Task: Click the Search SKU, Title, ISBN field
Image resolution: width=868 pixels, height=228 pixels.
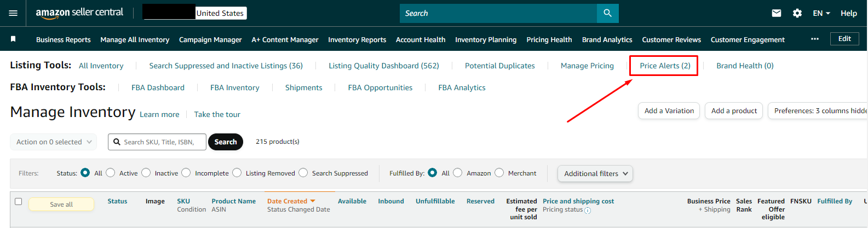Action: click(161, 142)
